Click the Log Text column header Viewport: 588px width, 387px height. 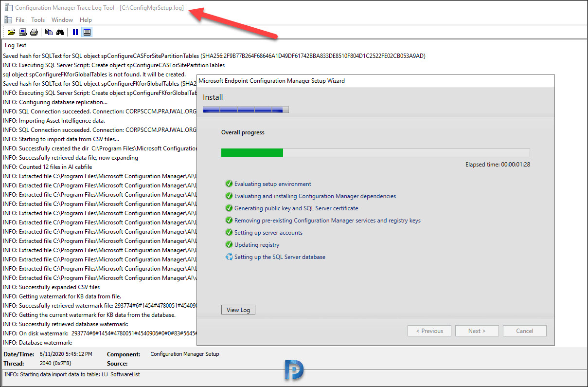click(x=16, y=45)
